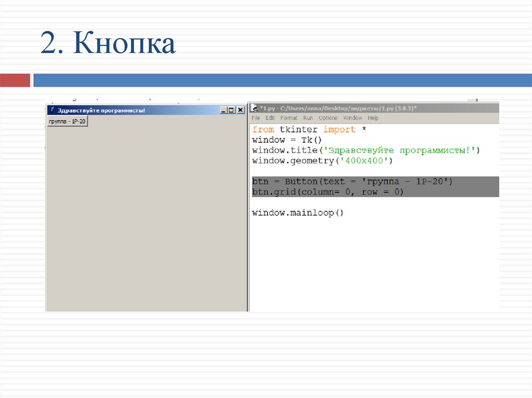
Task: Close the Tkinter window
Action: tap(240, 110)
